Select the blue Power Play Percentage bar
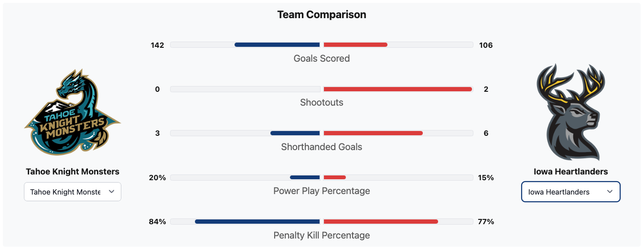644x250 pixels. 305,177
